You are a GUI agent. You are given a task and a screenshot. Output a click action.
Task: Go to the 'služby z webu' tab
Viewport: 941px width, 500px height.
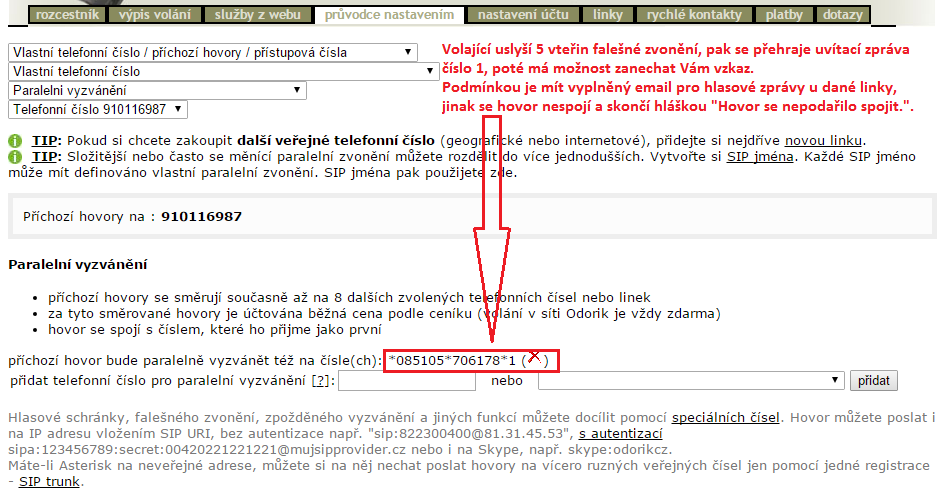point(258,15)
